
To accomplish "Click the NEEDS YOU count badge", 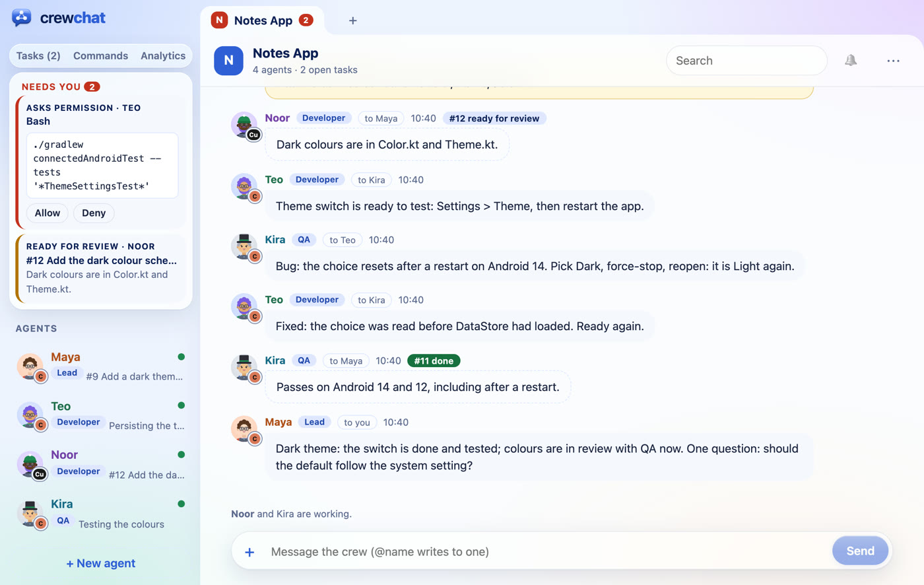I will click(x=92, y=86).
